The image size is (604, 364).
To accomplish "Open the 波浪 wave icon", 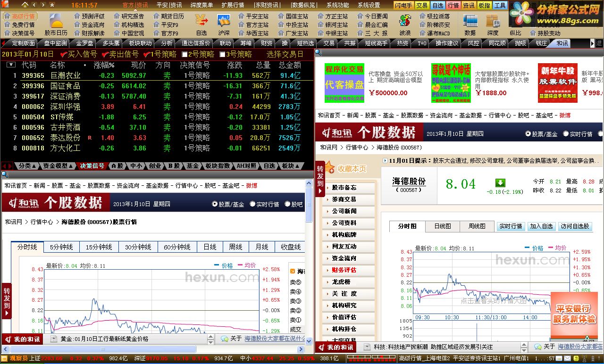I will pyautogui.click(x=405, y=21).
